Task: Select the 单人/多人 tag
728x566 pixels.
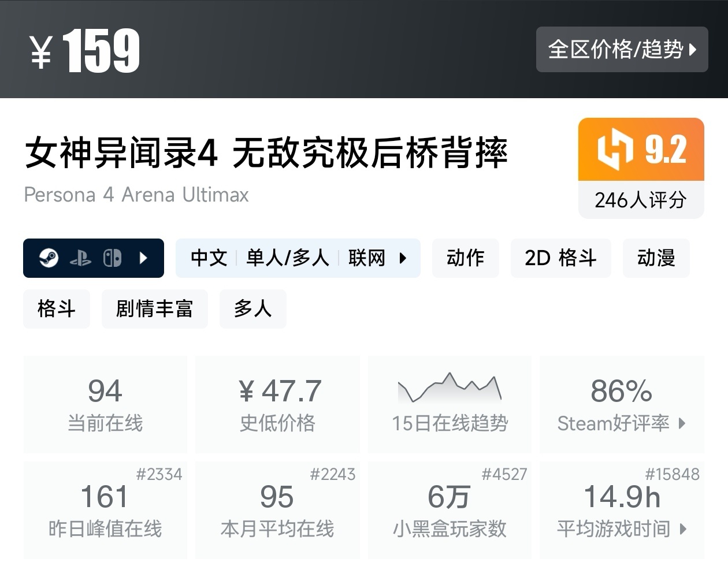Action: point(288,258)
